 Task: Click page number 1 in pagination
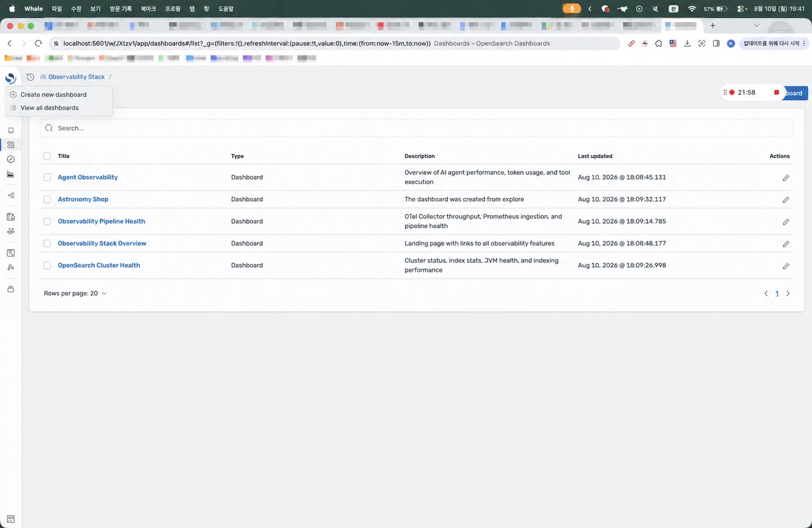pos(777,294)
